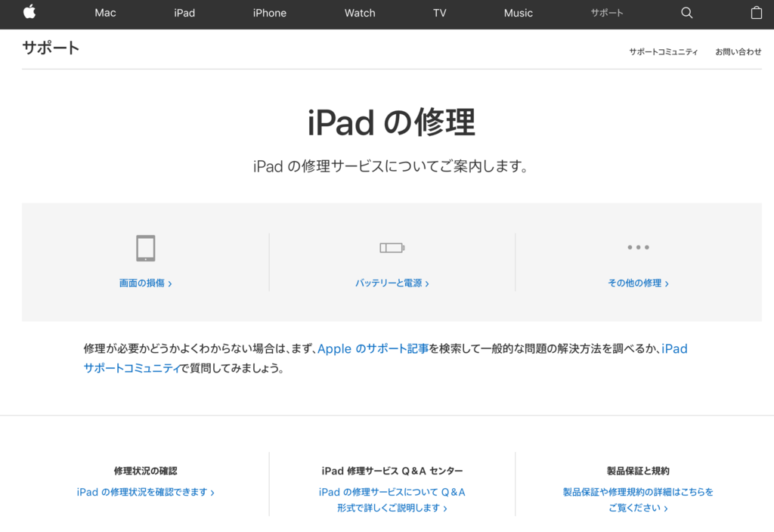Screen dimensions: 774x532
Task: Open お問い合わせ contact link
Action: (738, 52)
